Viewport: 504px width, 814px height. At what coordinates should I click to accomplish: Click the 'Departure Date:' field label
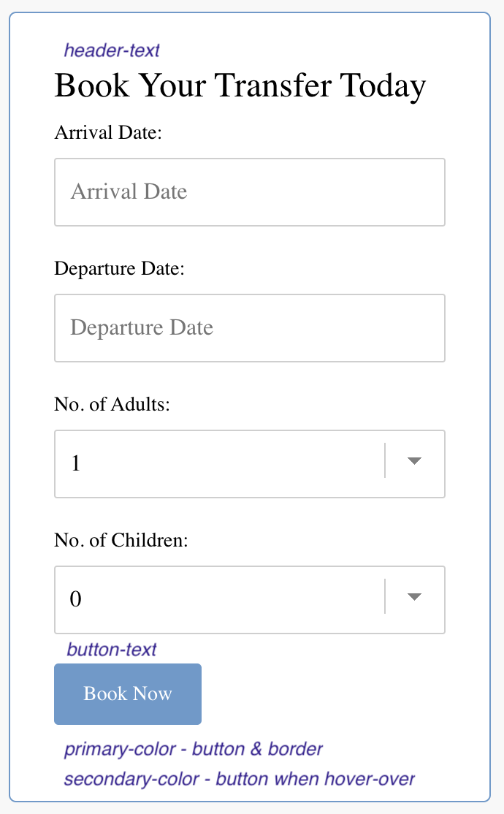(x=119, y=268)
